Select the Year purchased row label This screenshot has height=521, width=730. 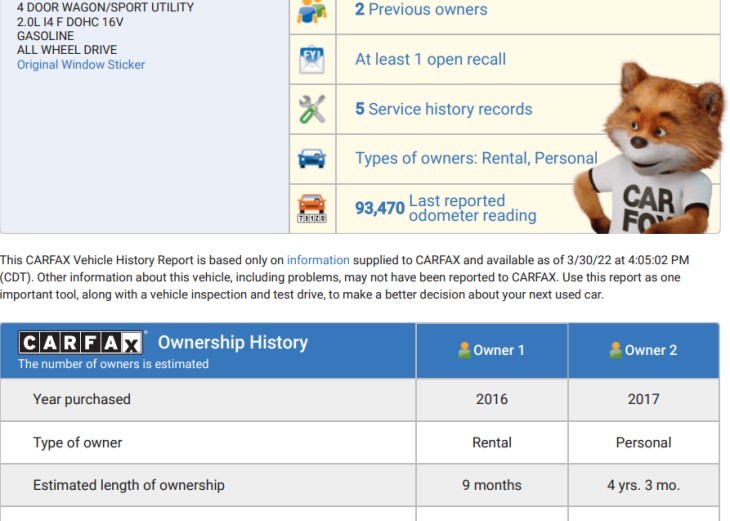[81, 399]
